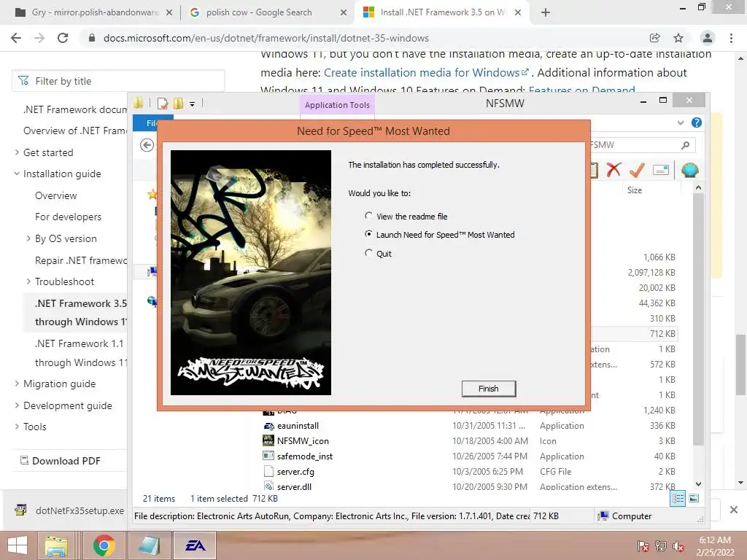Click the muted volume icon in system tray
Viewport: 747px width, 560px height.
pyautogui.click(x=678, y=546)
